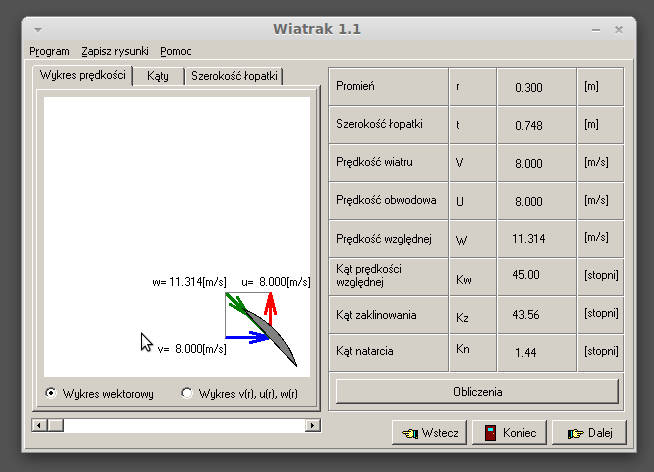Open the Pomoc menu
Viewport: 654px width, 472px height.
(176, 51)
